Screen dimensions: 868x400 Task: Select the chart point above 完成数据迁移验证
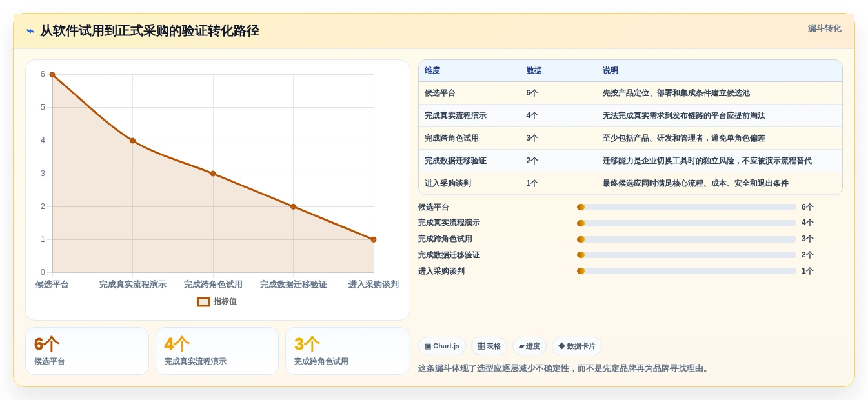293,206
